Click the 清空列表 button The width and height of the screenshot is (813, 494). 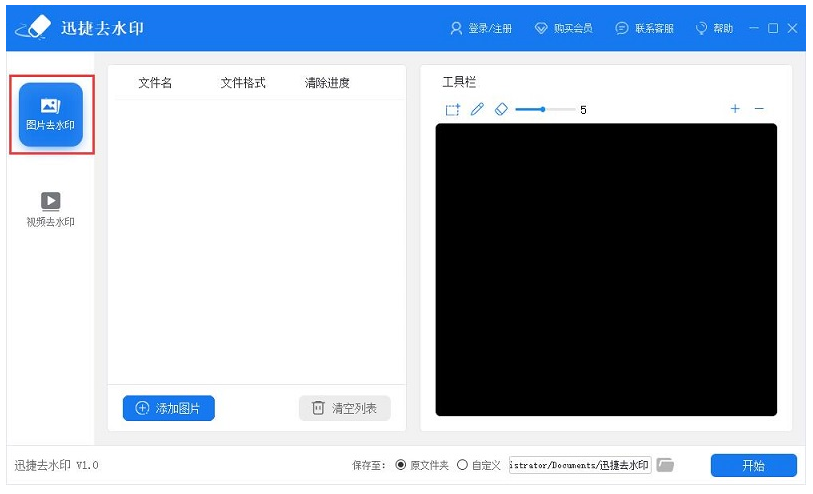[x=345, y=408]
